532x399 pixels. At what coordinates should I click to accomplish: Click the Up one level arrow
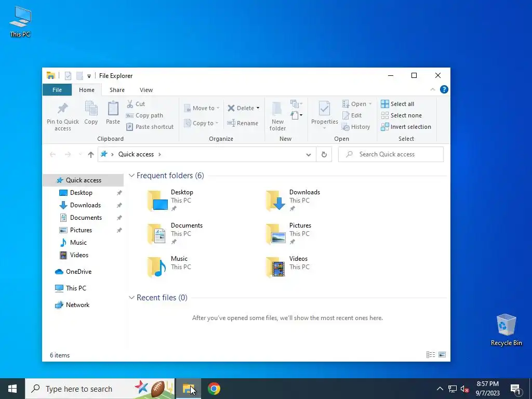click(x=90, y=155)
